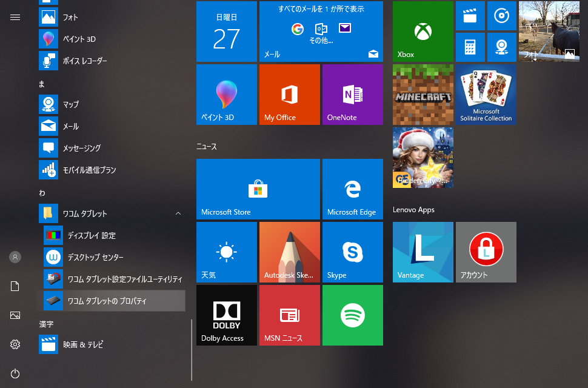The height and width of the screenshot is (388, 588).
Task: Open the Lenovo アカウント tile
Action: [x=486, y=252]
